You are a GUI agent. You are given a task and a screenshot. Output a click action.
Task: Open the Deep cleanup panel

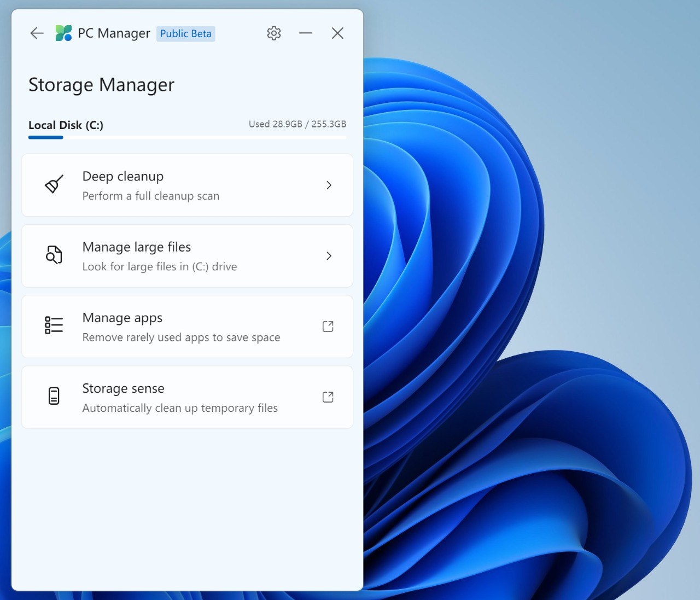click(187, 185)
